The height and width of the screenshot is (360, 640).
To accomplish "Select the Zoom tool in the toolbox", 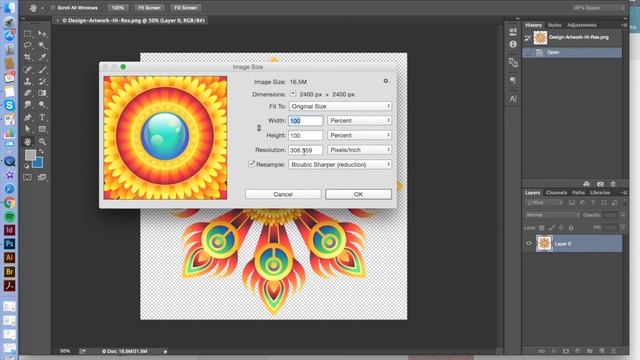I will click(42, 142).
